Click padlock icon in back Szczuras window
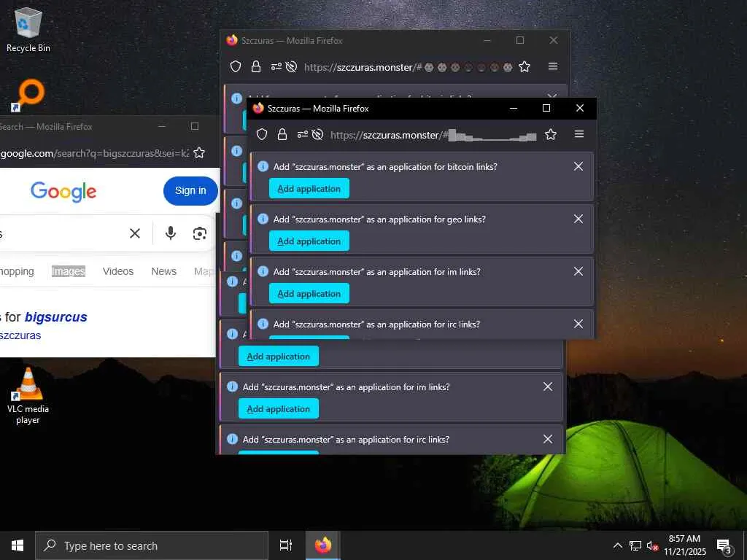This screenshot has width=747, height=560. tap(256, 66)
